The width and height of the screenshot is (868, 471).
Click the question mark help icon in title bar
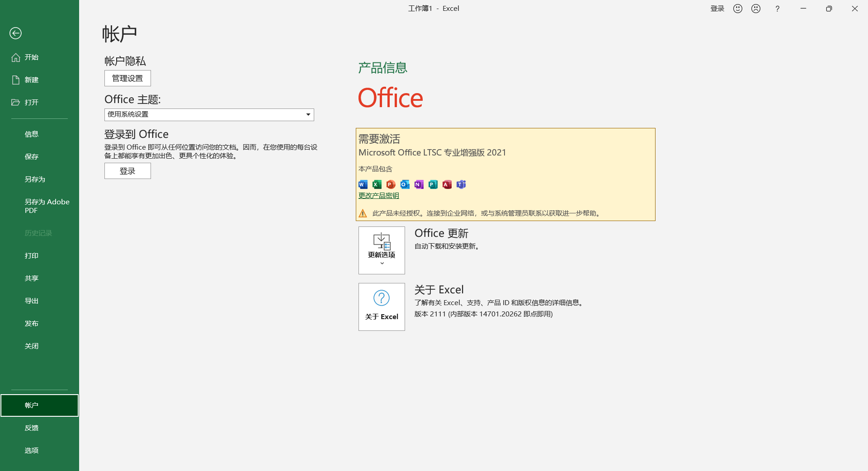[778, 9]
